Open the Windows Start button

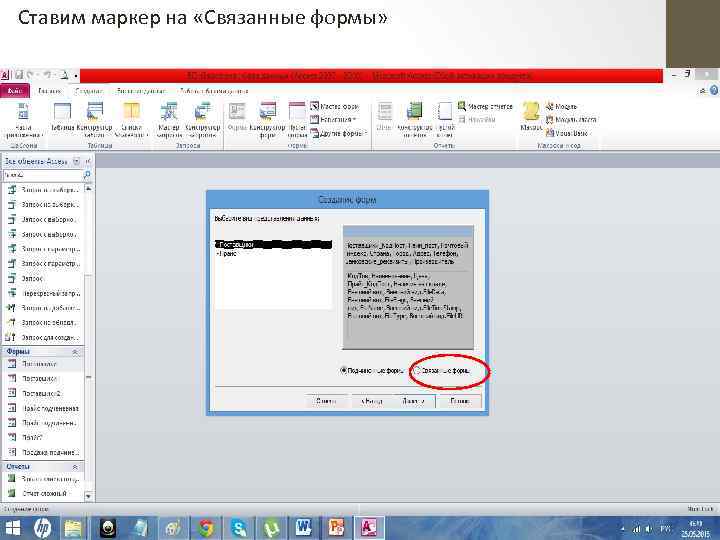(12, 528)
